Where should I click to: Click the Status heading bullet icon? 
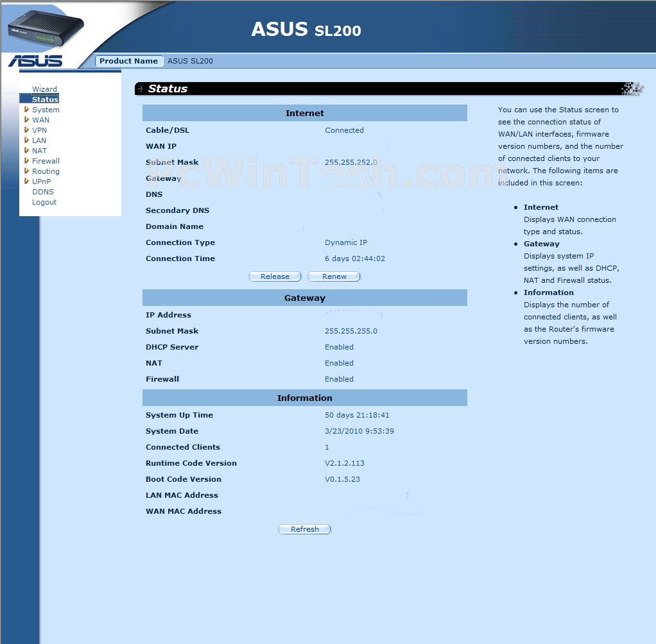click(x=140, y=89)
